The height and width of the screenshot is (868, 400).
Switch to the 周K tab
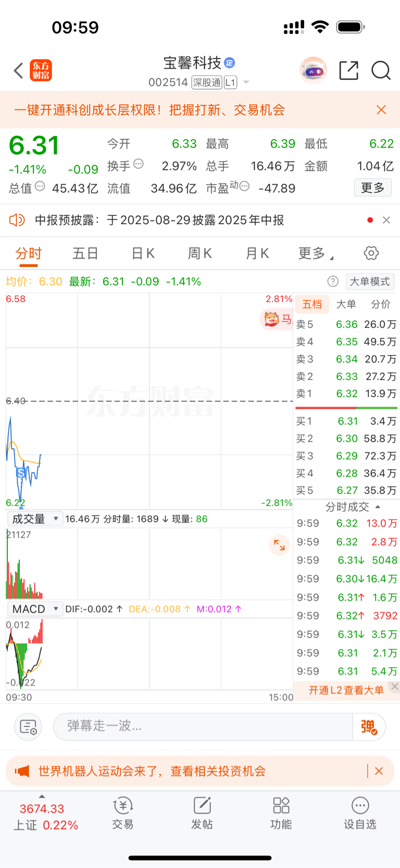(200, 253)
